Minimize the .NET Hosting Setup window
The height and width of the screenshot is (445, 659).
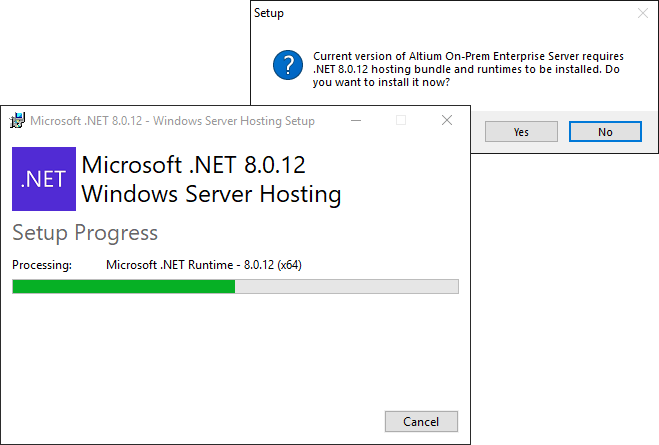(356, 121)
